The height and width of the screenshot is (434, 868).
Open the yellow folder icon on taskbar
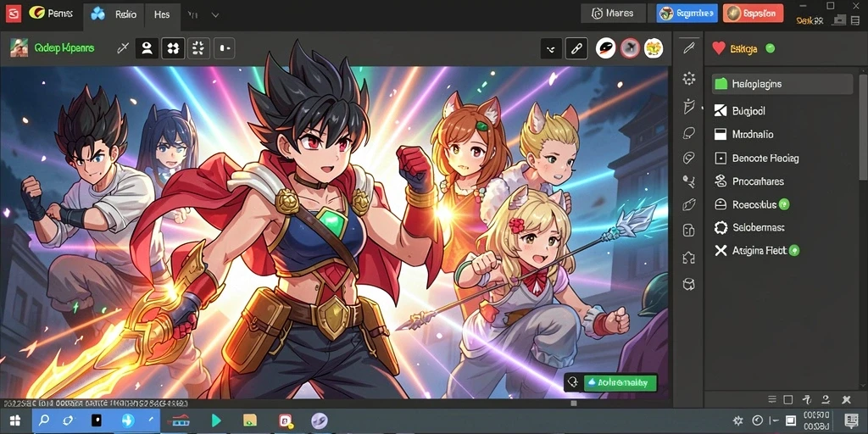250,420
